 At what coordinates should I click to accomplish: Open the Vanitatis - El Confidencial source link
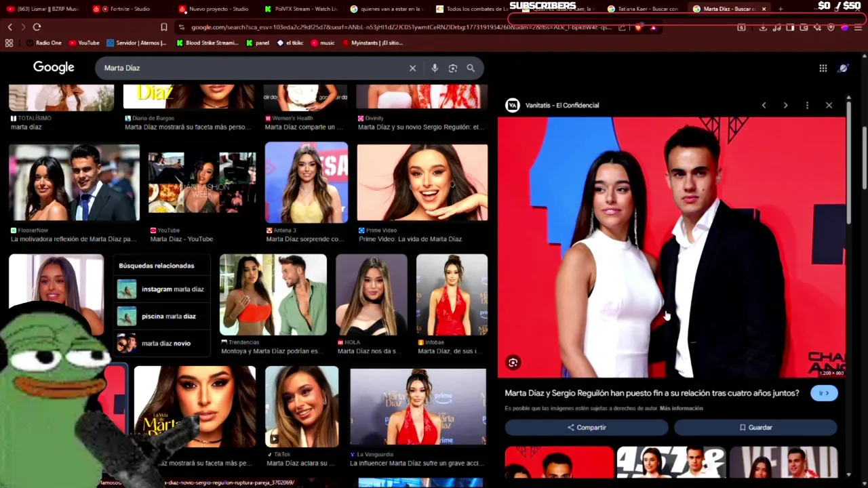pos(553,105)
